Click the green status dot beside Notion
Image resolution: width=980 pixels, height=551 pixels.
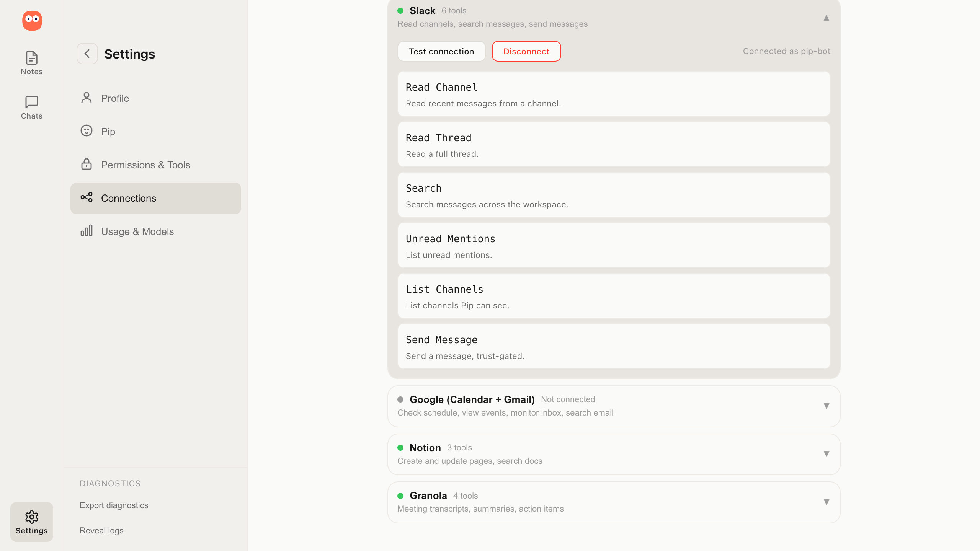(400, 448)
